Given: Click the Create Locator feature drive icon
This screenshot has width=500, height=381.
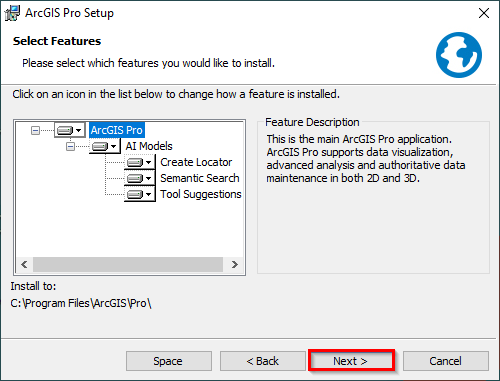Looking at the screenshot, I should point(135,162).
